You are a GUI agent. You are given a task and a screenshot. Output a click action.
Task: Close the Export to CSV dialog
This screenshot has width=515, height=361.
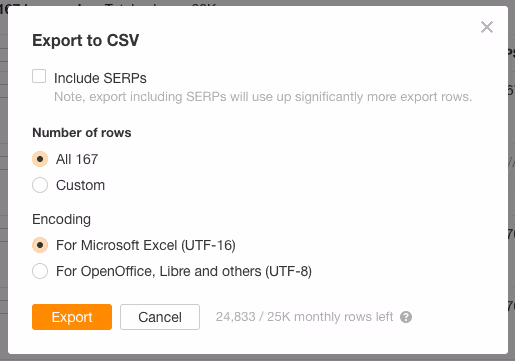point(487,27)
